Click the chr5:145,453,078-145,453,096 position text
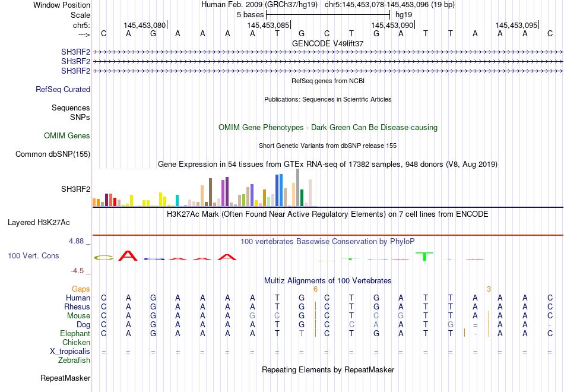This screenshot has width=564, height=392. (389, 5)
